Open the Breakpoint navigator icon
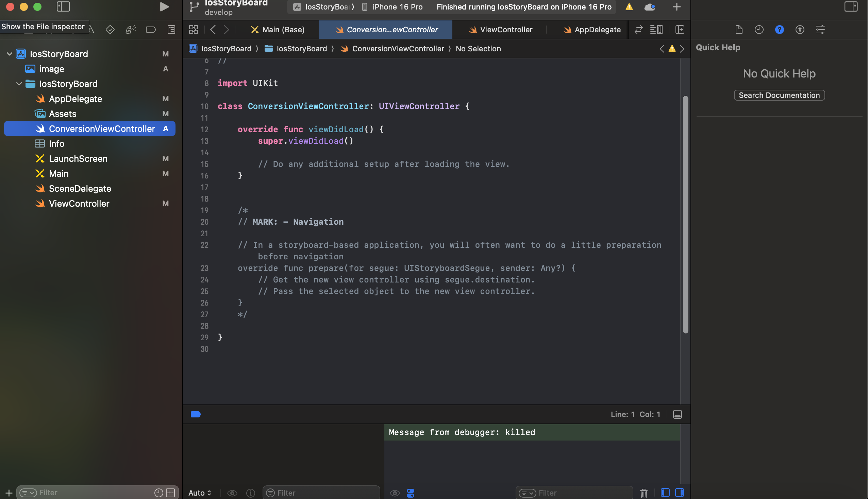The width and height of the screenshot is (868, 499). [x=151, y=30]
